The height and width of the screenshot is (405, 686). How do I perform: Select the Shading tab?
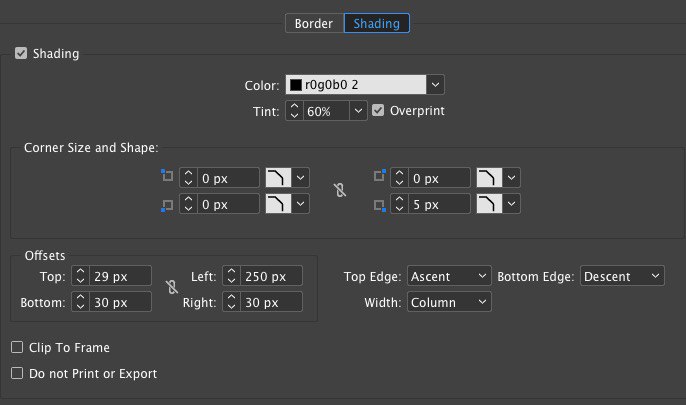click(x=377, y=23)
